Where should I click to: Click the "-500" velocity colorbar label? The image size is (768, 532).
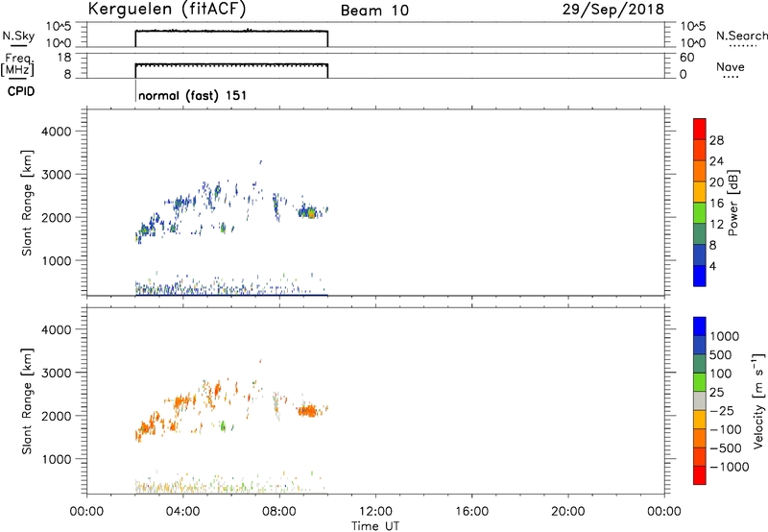pyautogui.click(x=726, y=448)
